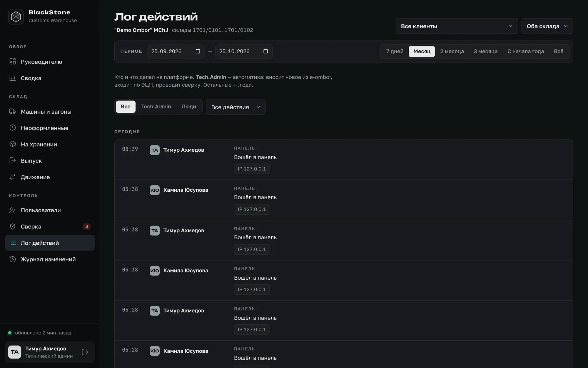The width and height of the screenshot is (588, 368).
Task: Click the BlackStone cube logo icon
Action: (x=16, y=16)
